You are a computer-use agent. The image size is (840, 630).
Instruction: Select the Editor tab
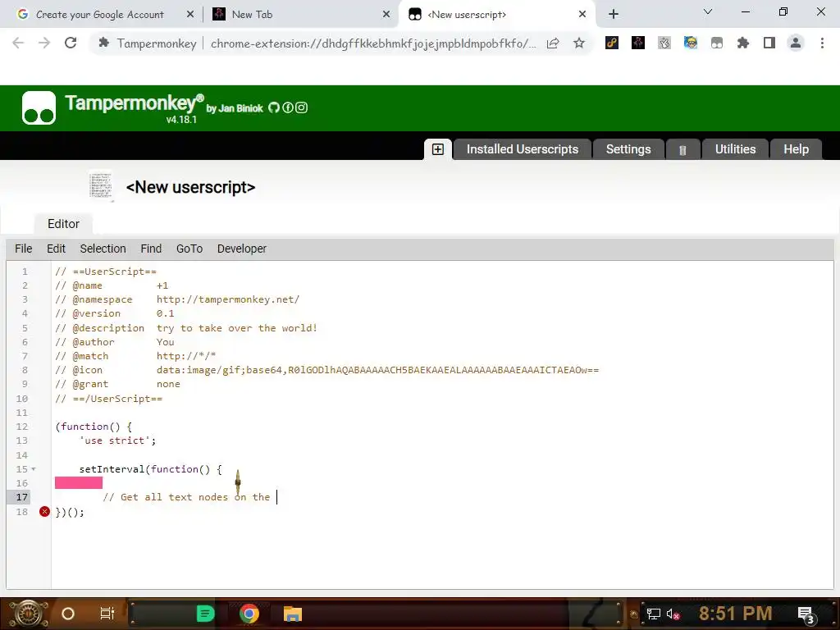63,224
